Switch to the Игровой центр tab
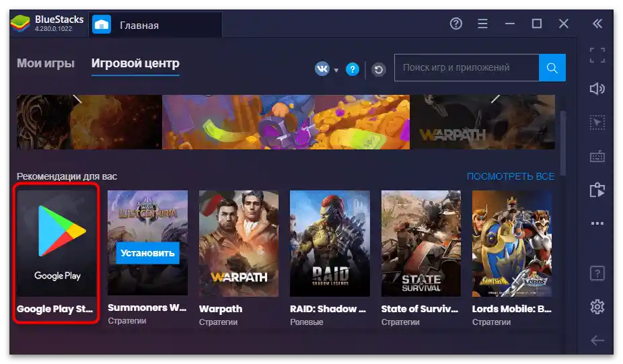This screenshot has width=623, height=364. point(135,63)
